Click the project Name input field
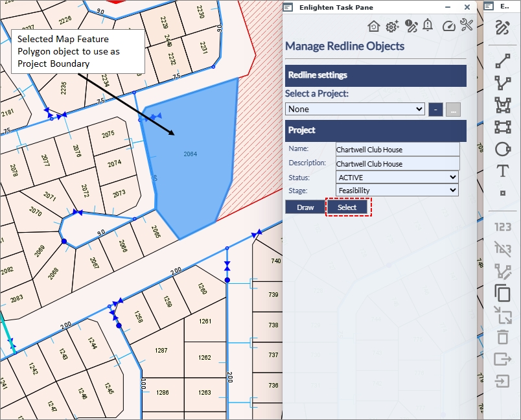Screen dimensions: 521x420 pos(397,150)
